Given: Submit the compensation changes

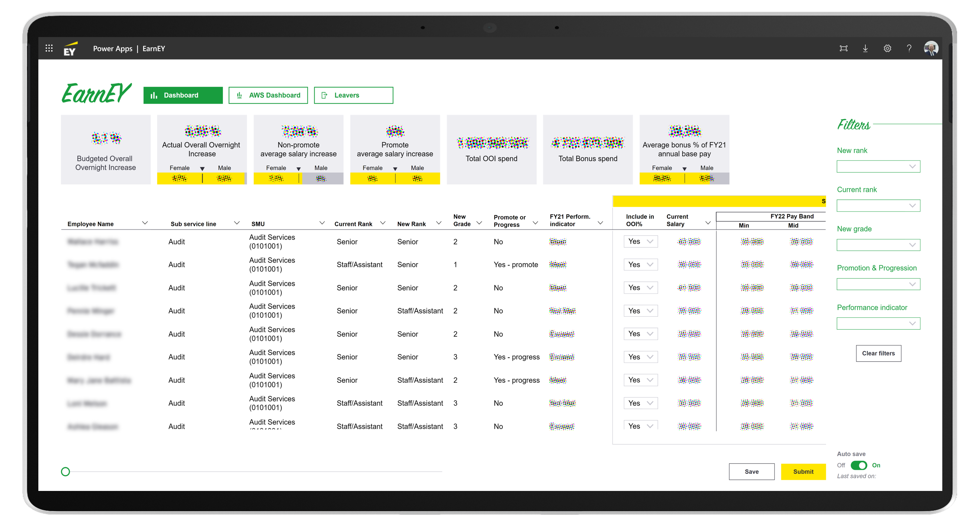Looking at the screenshot, I should click(x=804, y=471).
